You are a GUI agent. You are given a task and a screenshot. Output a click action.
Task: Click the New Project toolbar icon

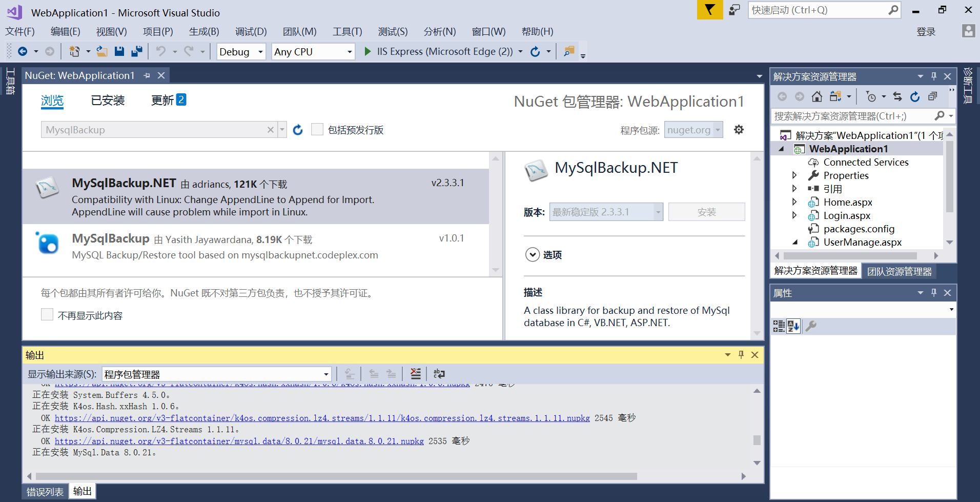coord(75,51)
